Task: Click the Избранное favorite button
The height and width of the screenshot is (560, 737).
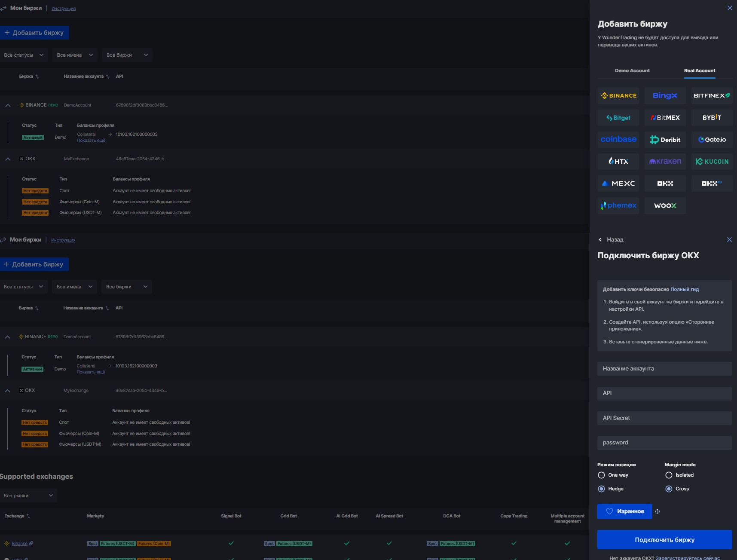Action: click(x=625, y=511)
